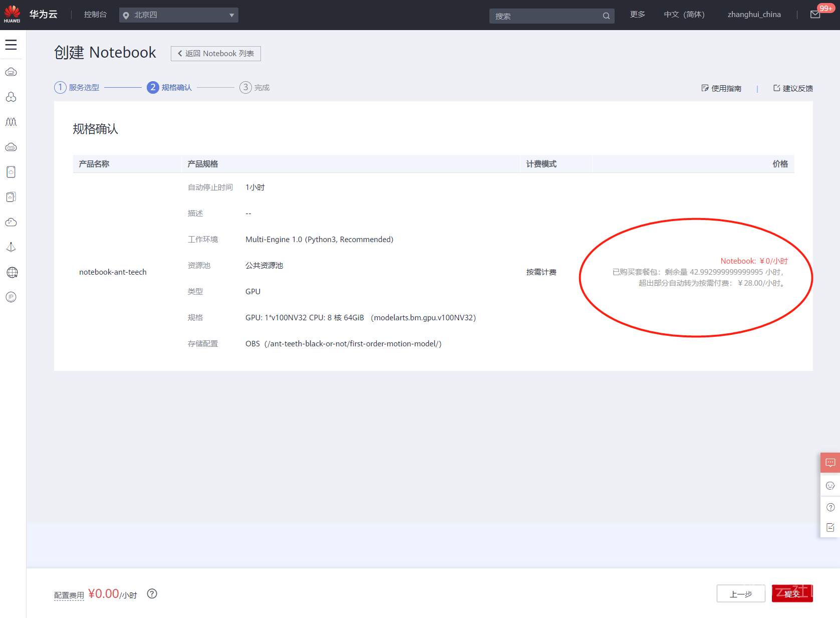Select step 3 完成
The width and height of the screenshot is (840, 618).
point(254,88)
